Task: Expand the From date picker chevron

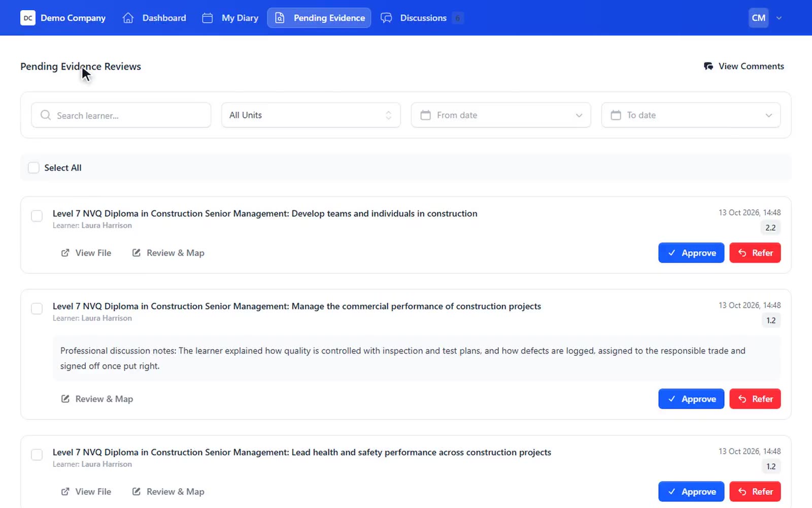Action: [x=579, y=115]
